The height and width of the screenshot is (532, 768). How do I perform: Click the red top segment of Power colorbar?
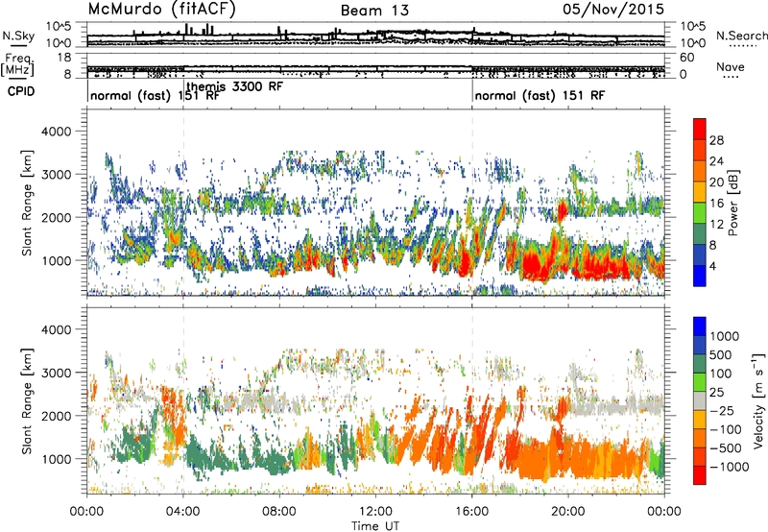700,129
